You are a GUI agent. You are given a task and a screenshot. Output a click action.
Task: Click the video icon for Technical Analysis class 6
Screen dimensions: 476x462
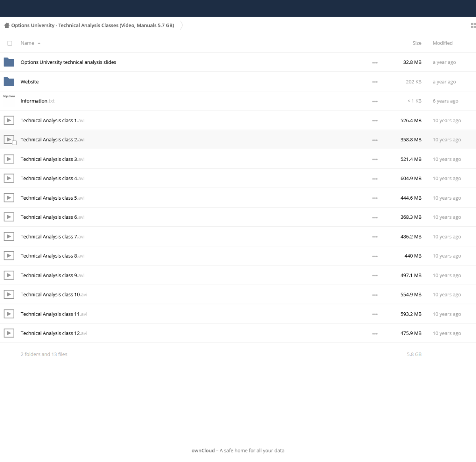click(x=9, y=217)
